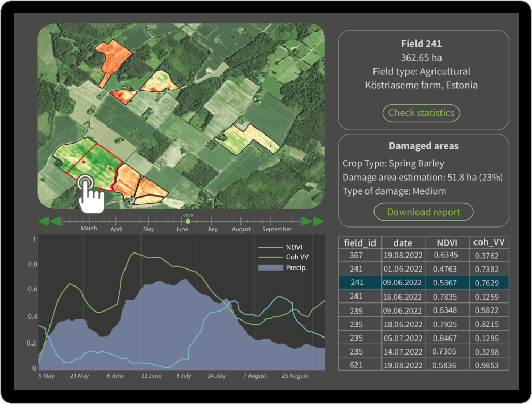Sort by the date column header
This screenshot has height=404, width=532.
[x=403, y=243]
